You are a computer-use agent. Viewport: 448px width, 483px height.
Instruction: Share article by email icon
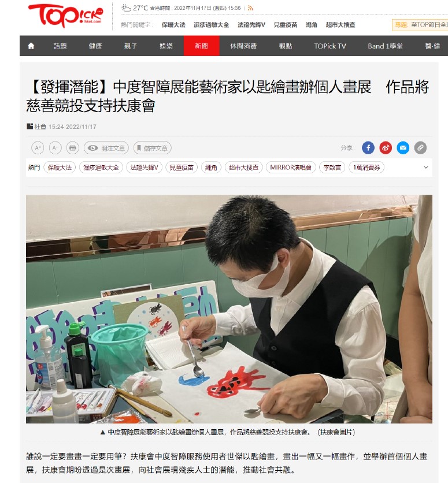[403, 148]
